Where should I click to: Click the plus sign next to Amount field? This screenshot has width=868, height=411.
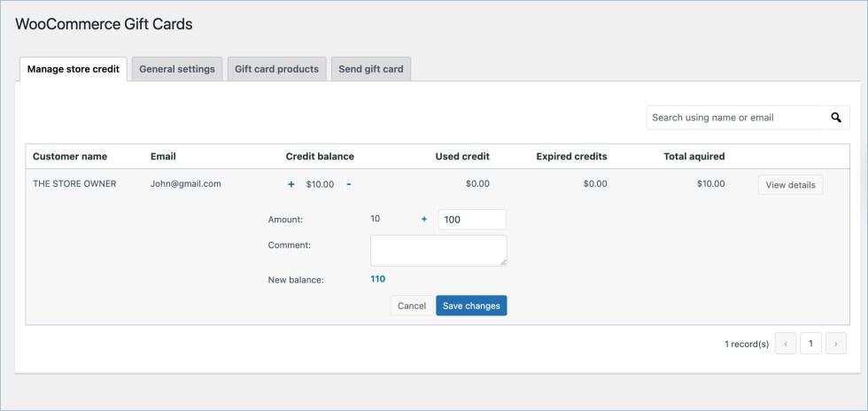pos(424,220)
